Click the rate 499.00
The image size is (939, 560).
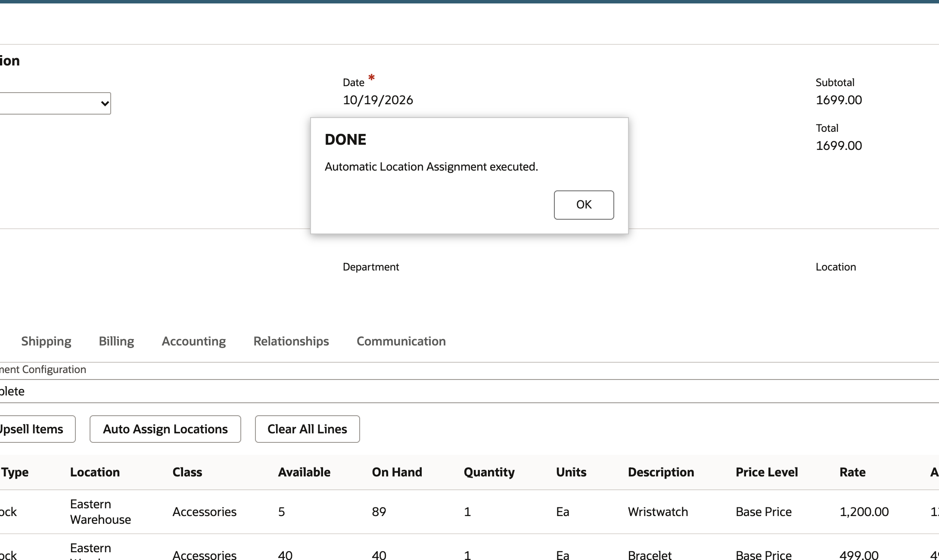(x=859, y=555)
